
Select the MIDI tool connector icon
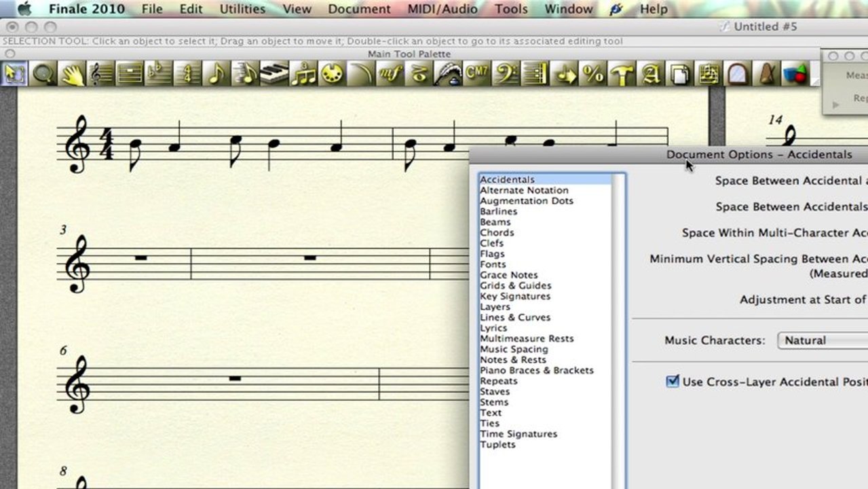pyautogui.click(x=331, y=73)
